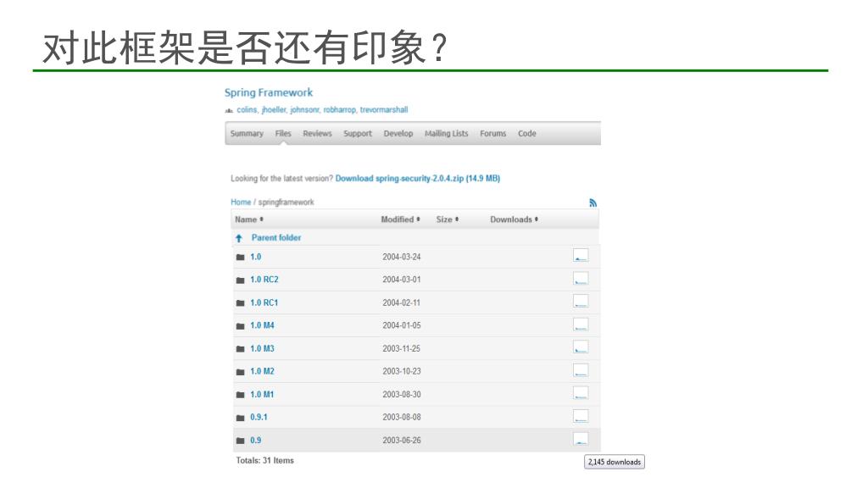The height and width of the screenshot is (488, 868).
Task: Open download stats chart for 1.0 M2
Action: [x=581, y=370]
